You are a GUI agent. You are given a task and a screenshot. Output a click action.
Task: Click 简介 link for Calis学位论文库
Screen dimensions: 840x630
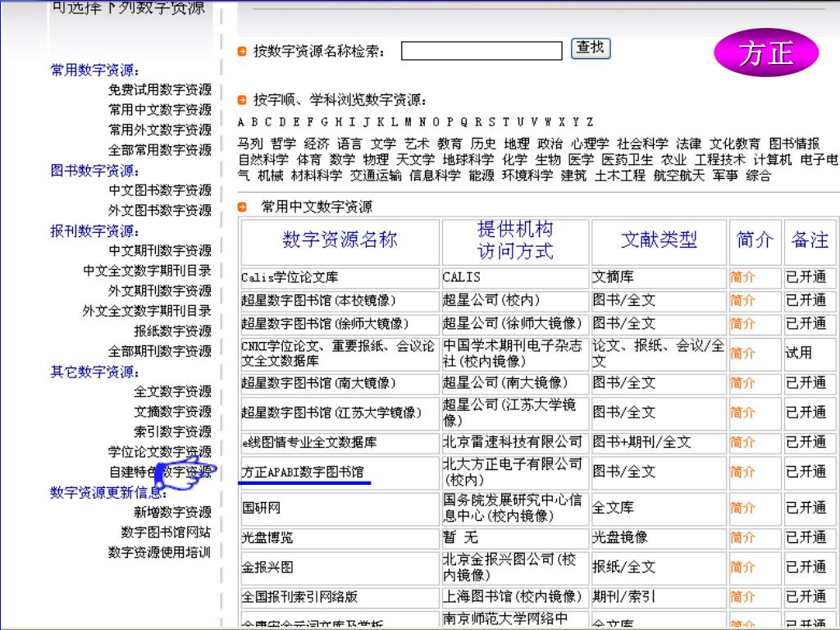tap(742, 277)
